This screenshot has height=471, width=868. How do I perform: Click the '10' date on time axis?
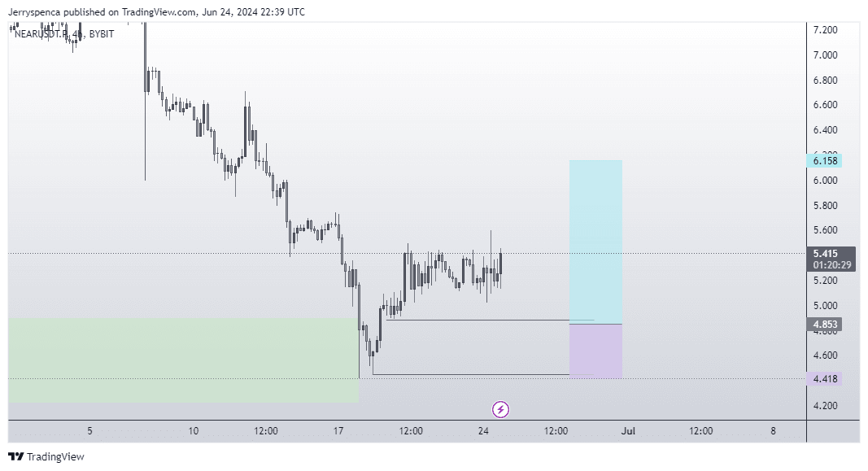(x=194, y=431)
